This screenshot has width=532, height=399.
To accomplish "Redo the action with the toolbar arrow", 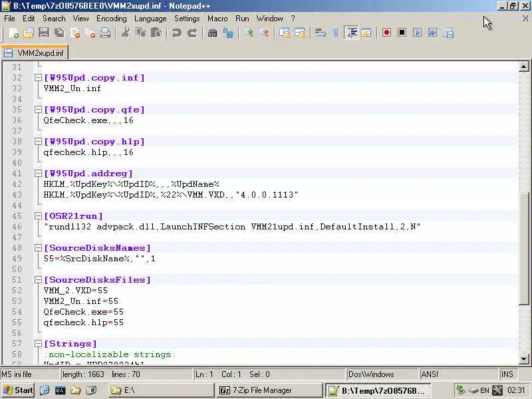I will [x=192, y=33].
